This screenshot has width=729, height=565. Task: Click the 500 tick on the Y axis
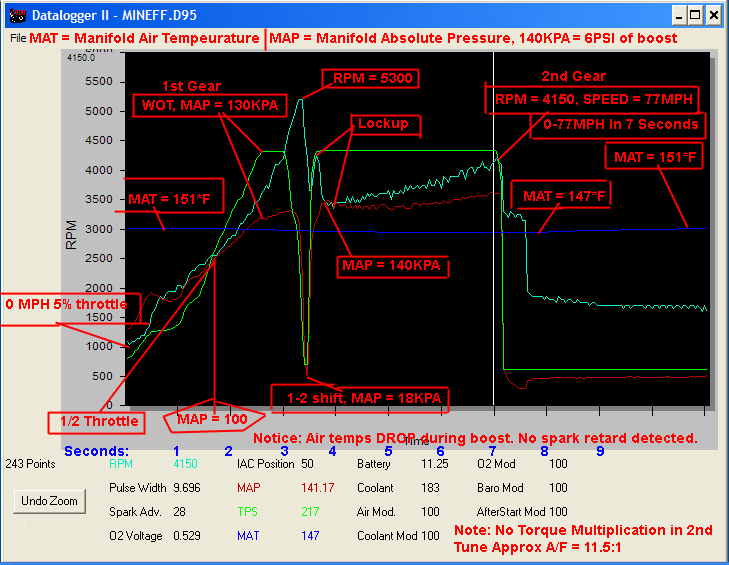pos(102,376)
